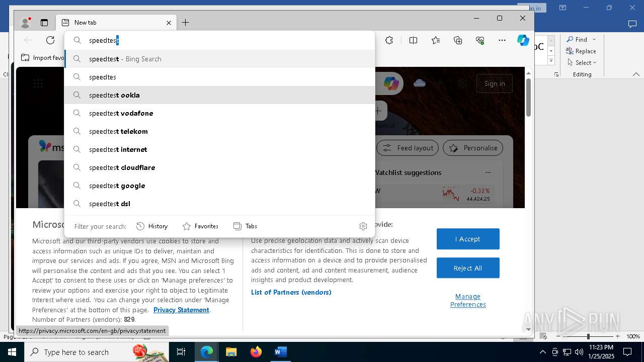
Task: Open Copilot in the Edge toolbar
Action: [x=523, y=40]
